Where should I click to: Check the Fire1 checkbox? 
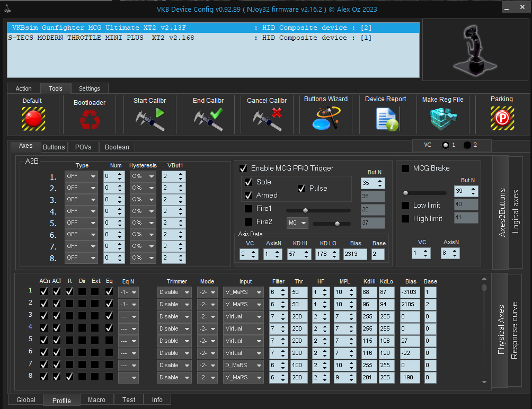(249, 209)
